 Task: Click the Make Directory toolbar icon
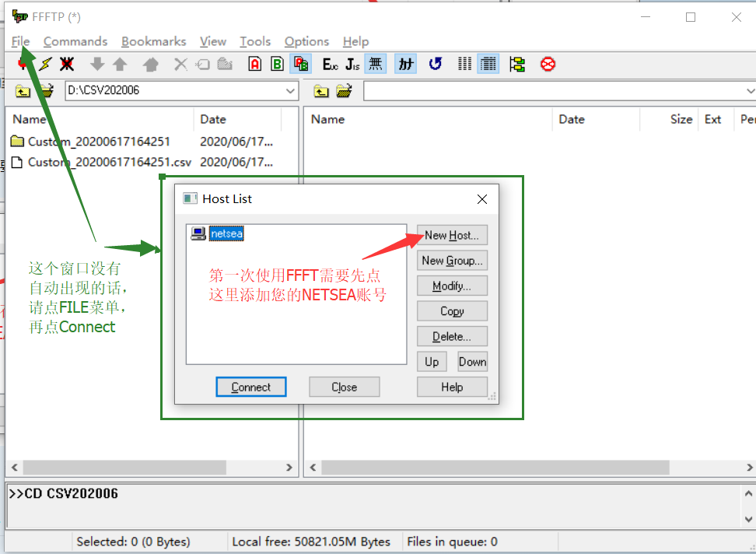click(x=225, y=64)
